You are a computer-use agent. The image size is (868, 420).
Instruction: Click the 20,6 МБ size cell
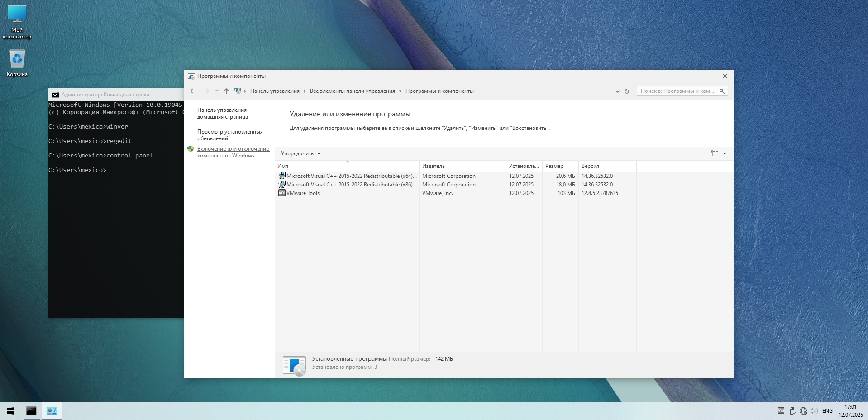pyautogui.click(x=565, y=176)
